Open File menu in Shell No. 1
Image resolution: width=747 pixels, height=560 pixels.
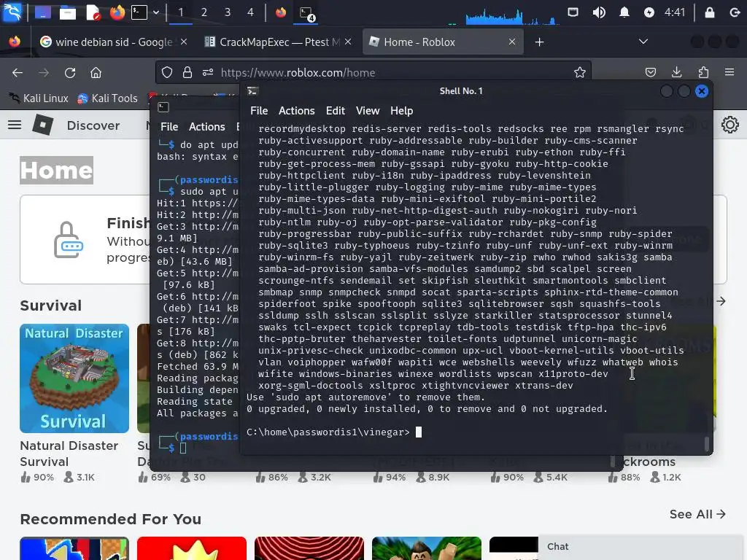pyautogui.click(x=259, y=111)
